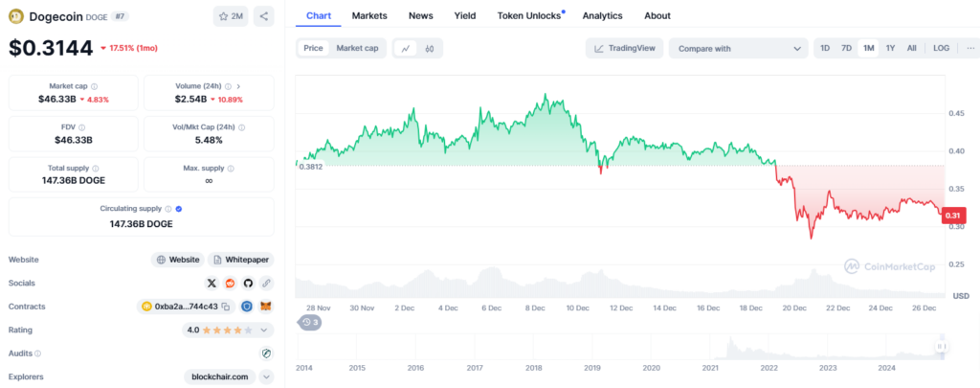Open Dogecoin's X (Twitter) social link
Image resolution: width=980 pixels, height=388 pixels.
pos(212,284)
